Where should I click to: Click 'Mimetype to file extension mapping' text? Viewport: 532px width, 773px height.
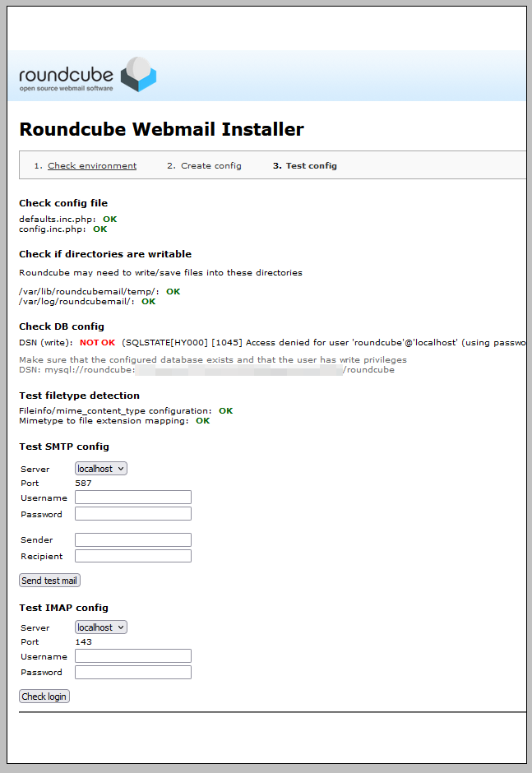pos(104,420)
